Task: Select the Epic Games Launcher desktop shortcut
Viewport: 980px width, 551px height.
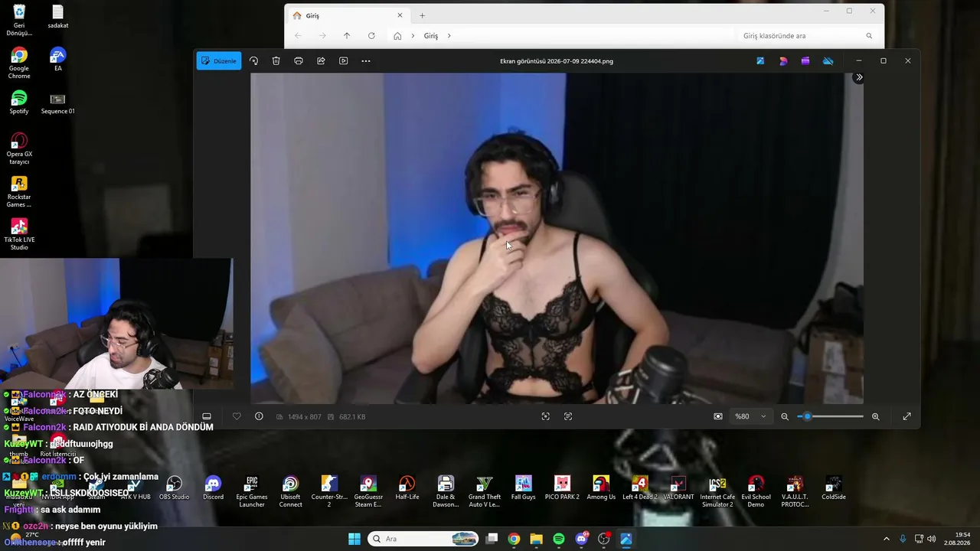Action: 252,491
